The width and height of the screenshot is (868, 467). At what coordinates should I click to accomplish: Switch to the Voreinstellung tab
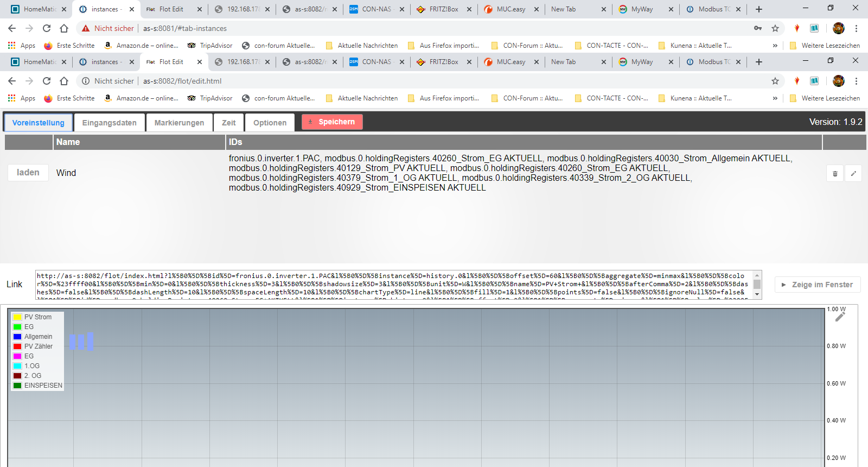coord(39,123)
